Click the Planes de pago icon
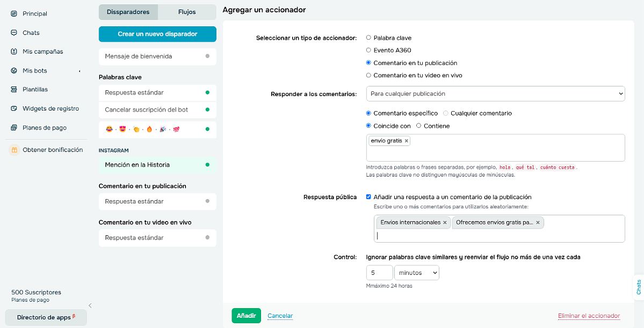 tap(13, 127)
